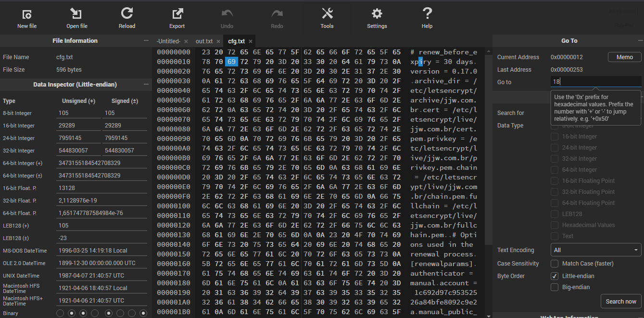
Task: Check the Big-endian byte order
Action: click(554, 287)
